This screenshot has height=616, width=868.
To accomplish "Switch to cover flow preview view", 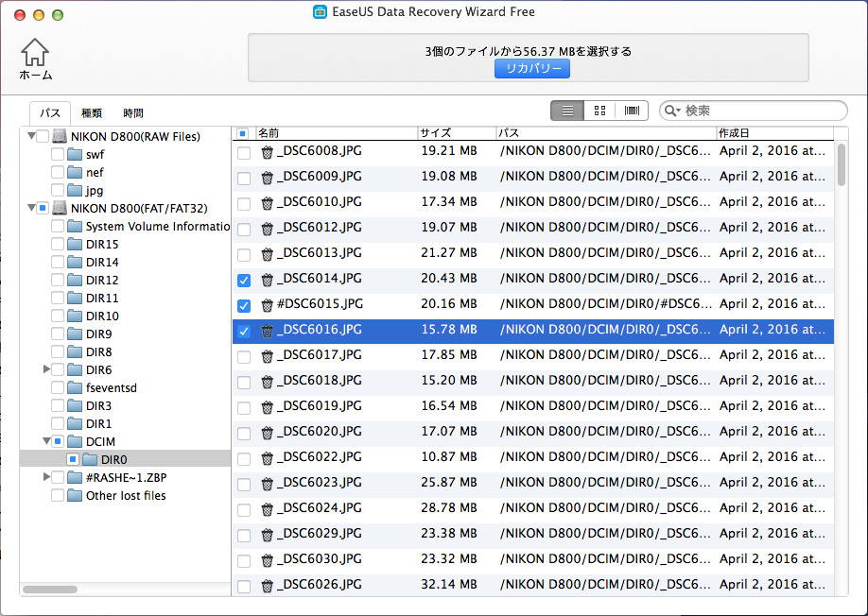I will (x=631, y=111).
